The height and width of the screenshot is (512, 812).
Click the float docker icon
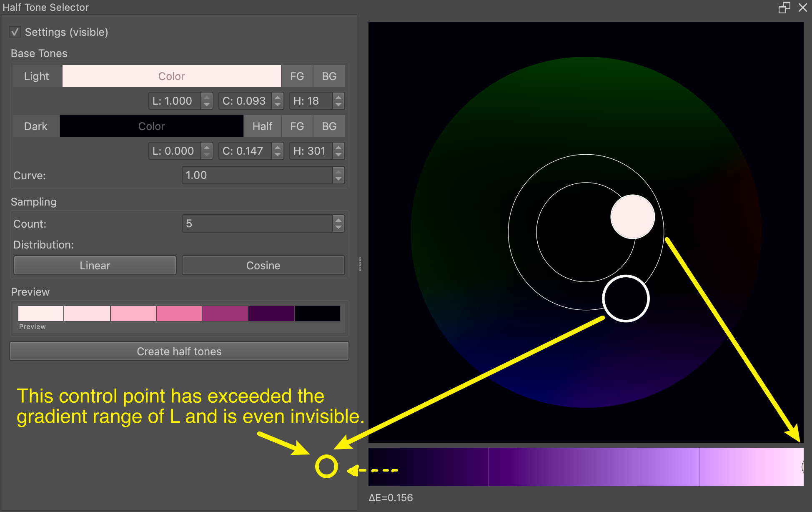(784, 8)
